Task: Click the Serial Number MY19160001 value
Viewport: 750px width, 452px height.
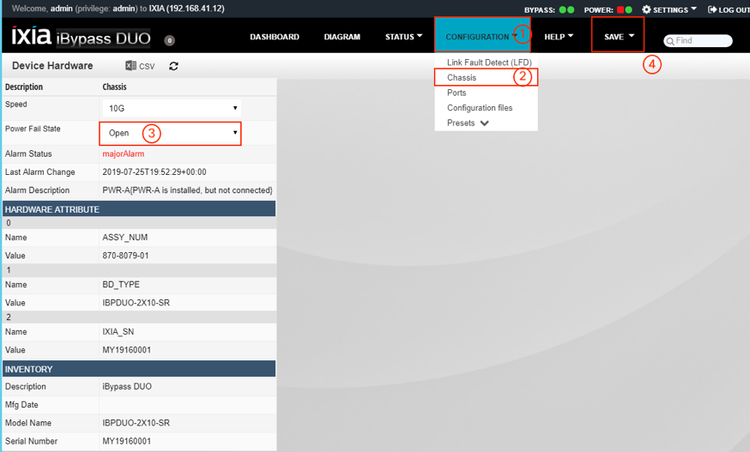Action: (x=127, y=441)
